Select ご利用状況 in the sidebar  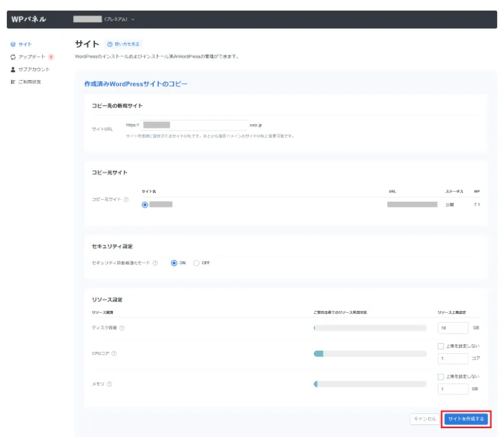pos(26,82)
